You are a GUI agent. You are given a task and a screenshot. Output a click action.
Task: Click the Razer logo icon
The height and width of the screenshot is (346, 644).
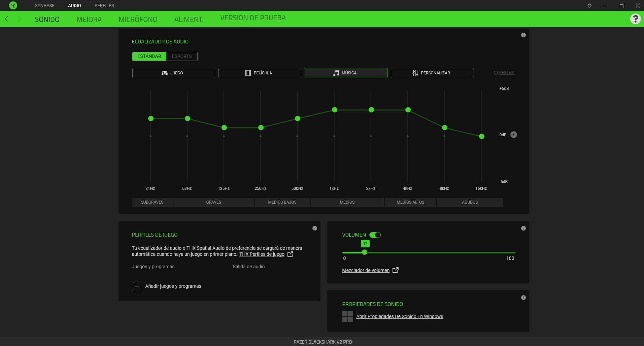click(13, 5)
